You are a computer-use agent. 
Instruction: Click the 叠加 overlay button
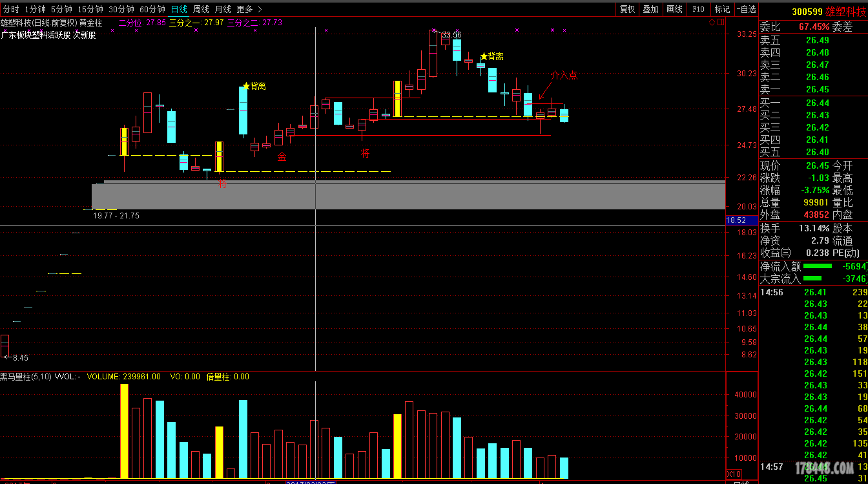point(650,9)
